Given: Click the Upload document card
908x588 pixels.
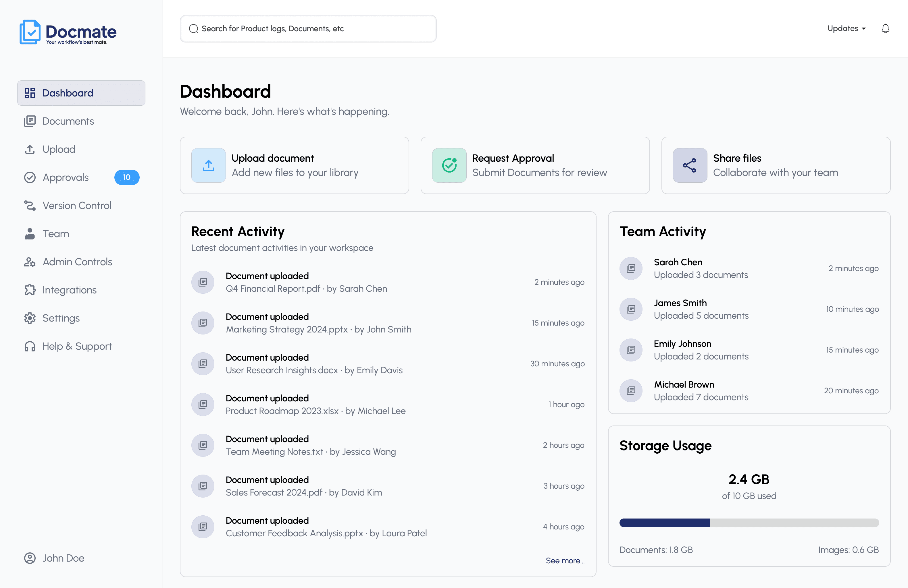Looking at the screenshot, I should pyautogui.click(x=295, y=165).
